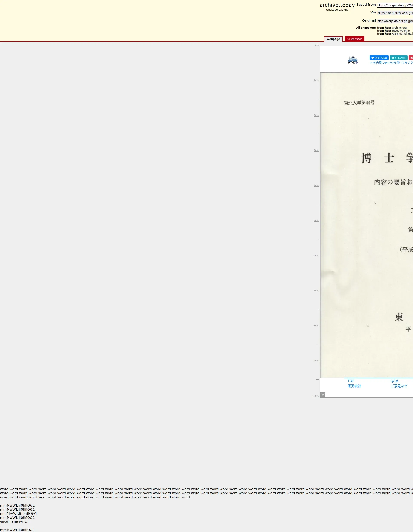The width and height of the screenshot is (413, 532).
Task: Switch to the Screenshot tab
Action: [x=354, y=39]
